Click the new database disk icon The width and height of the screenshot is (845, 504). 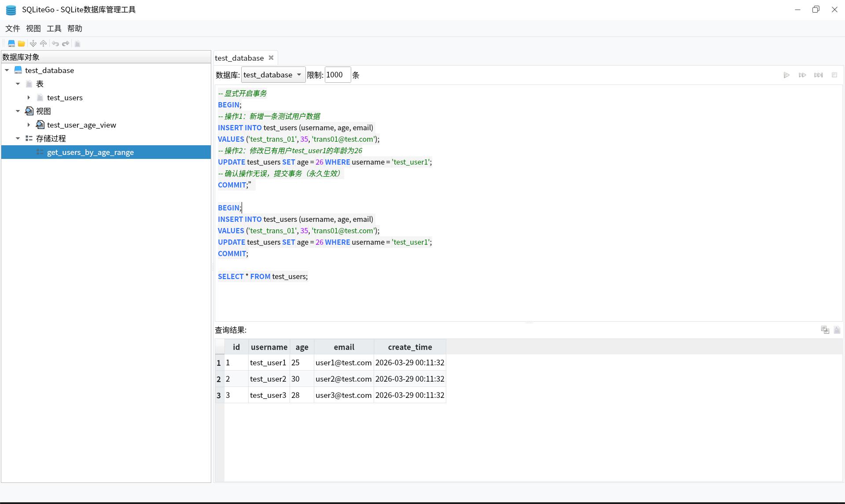pos(11,44)
